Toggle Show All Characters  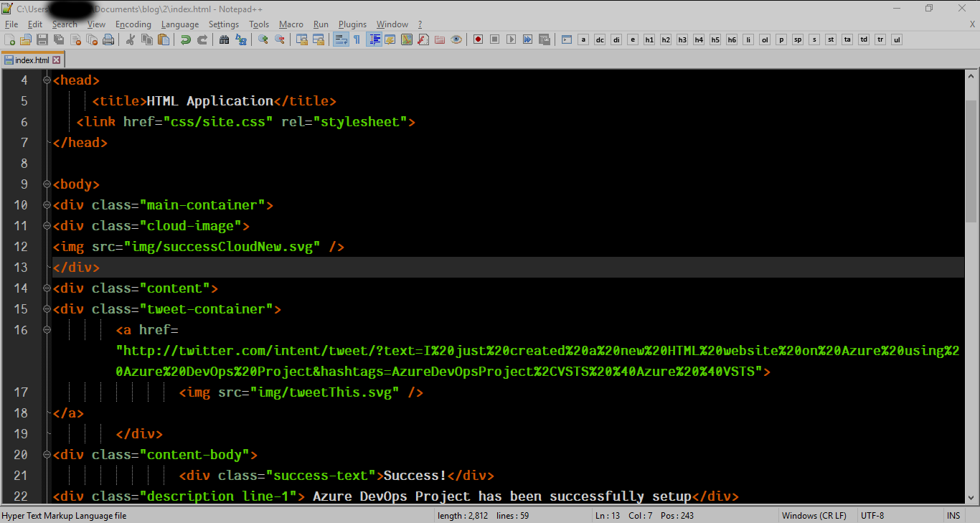(x=357, y=39)
